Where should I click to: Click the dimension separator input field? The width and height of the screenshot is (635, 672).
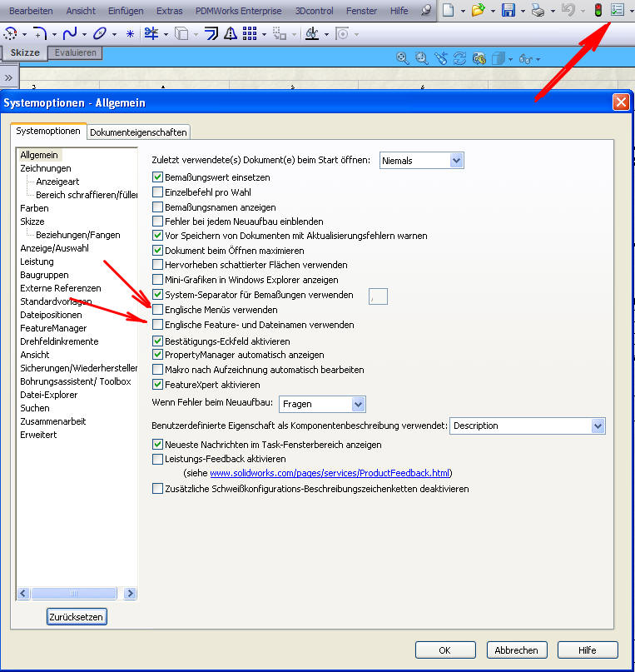(378, 296)
